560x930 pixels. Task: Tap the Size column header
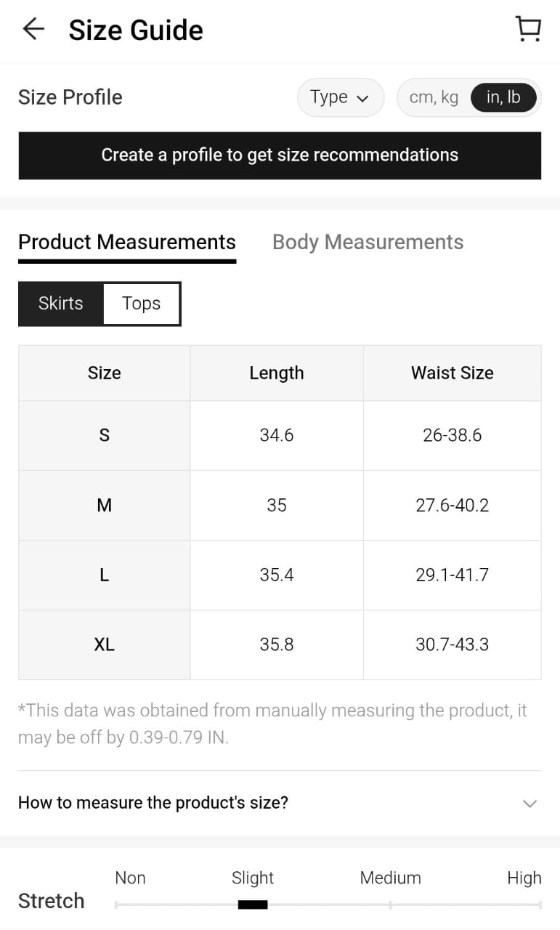point(104,373)
